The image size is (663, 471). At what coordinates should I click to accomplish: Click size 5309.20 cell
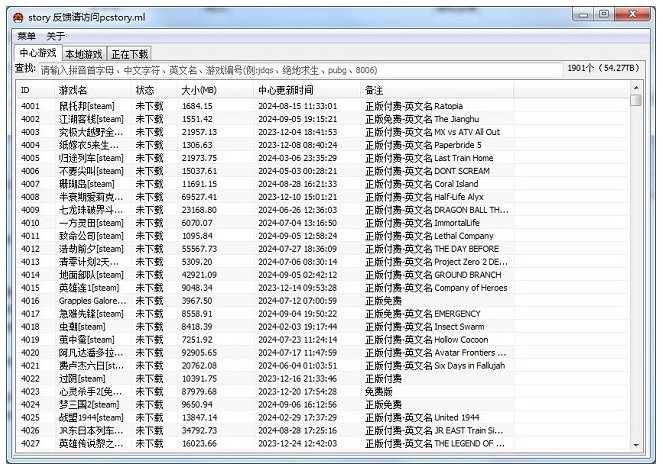197,262
